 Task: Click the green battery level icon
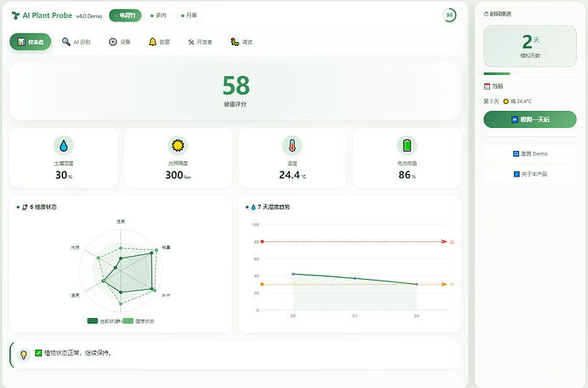(x=406, y=145)
